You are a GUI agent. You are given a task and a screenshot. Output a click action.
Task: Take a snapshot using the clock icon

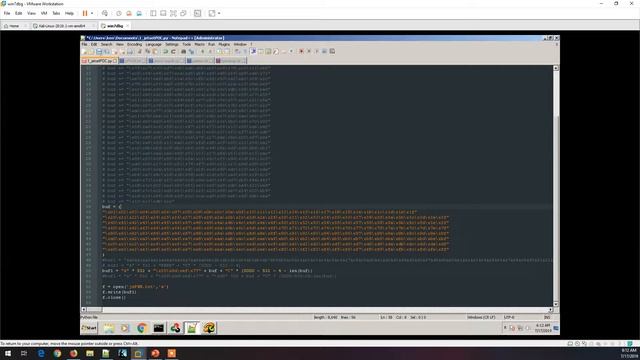tap(119, 13)
